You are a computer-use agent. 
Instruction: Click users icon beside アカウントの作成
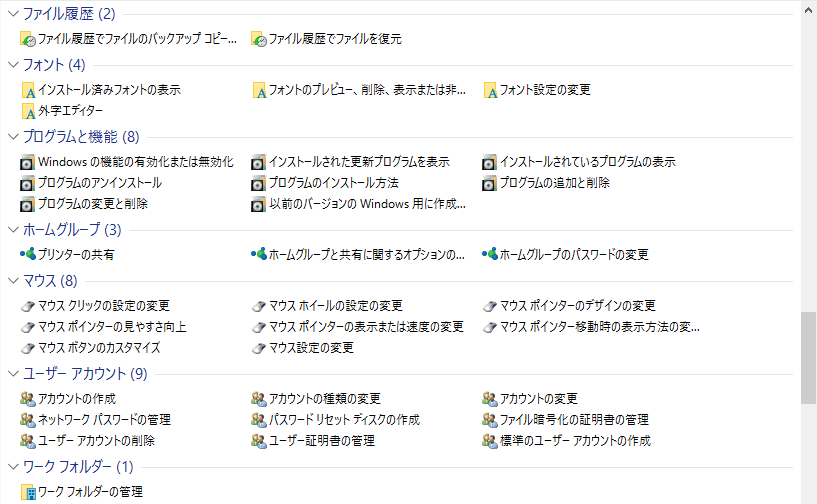click(28, 399)
